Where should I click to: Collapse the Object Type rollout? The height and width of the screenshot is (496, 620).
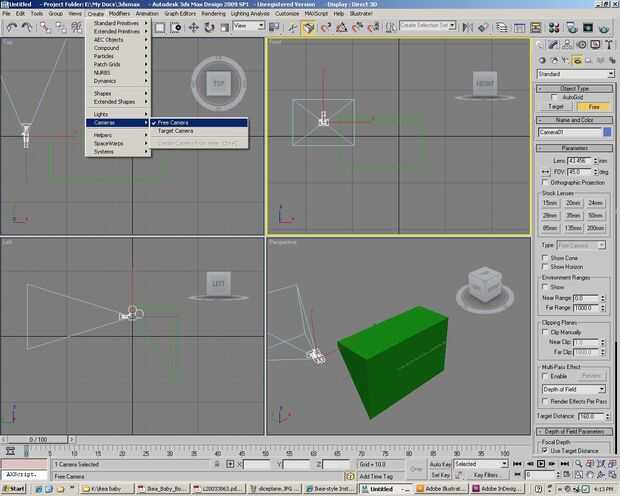[x=575, y=88]
